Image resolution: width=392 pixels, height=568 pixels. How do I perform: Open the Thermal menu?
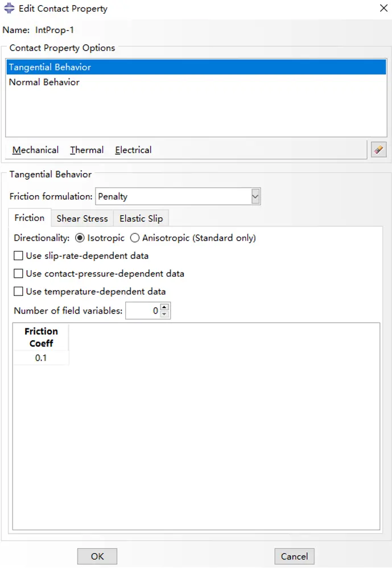point(87,150)
